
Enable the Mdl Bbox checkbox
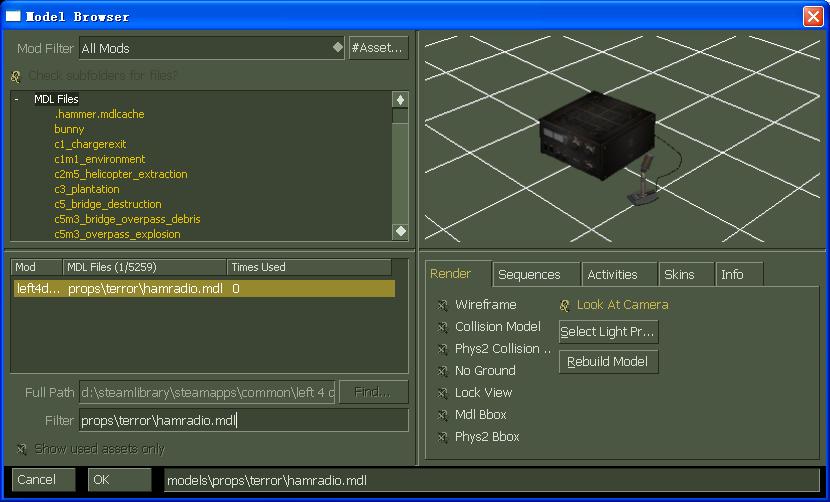(x=443, y=415)
